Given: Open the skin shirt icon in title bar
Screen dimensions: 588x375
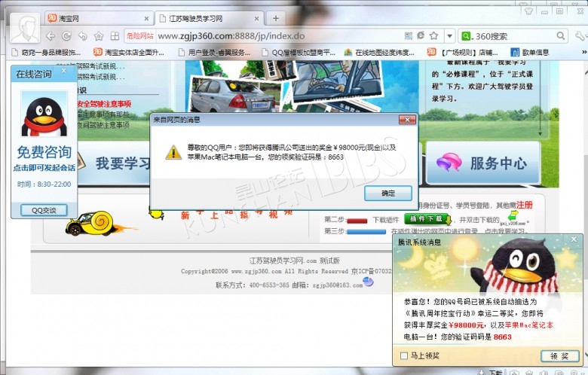Looking at the screenshot, I should (529, 11).
